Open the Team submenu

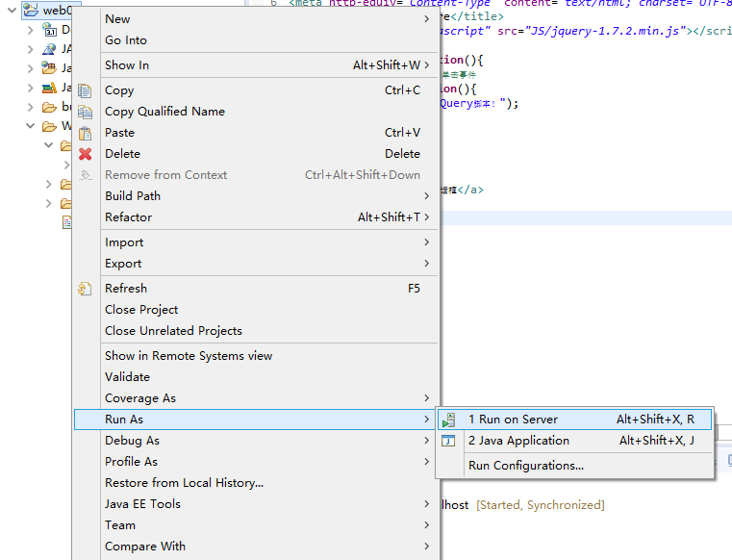[256, 525]
